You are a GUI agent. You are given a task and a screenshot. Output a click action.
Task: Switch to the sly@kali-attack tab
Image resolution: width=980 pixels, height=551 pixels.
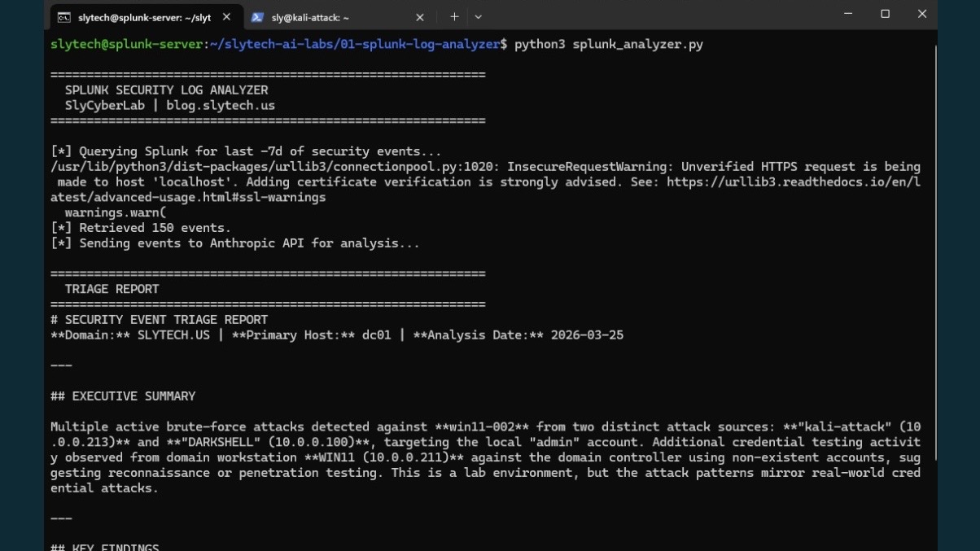click(x=339, y=17)
